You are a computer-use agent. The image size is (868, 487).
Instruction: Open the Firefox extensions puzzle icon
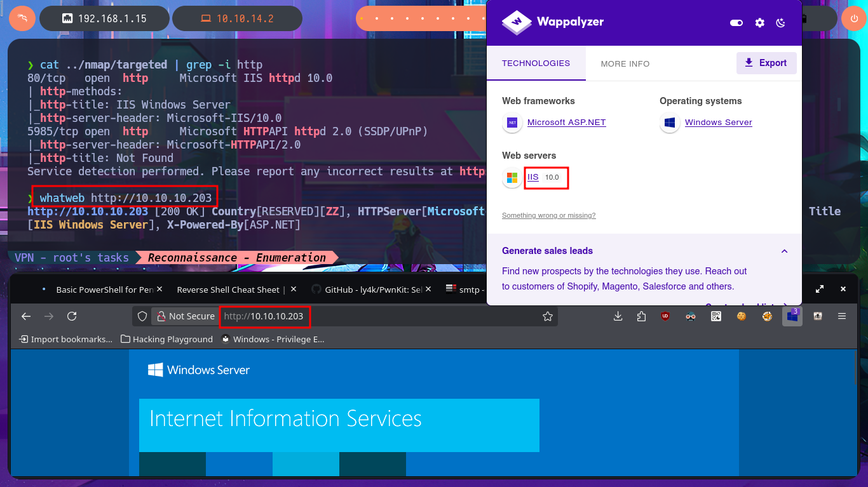(x=641, y=316)
